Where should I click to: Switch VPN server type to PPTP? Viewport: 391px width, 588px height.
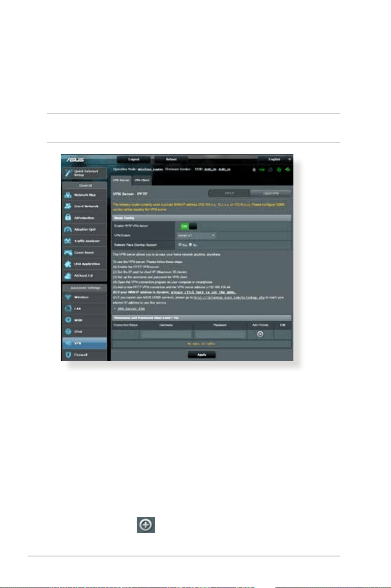point(230,194)
